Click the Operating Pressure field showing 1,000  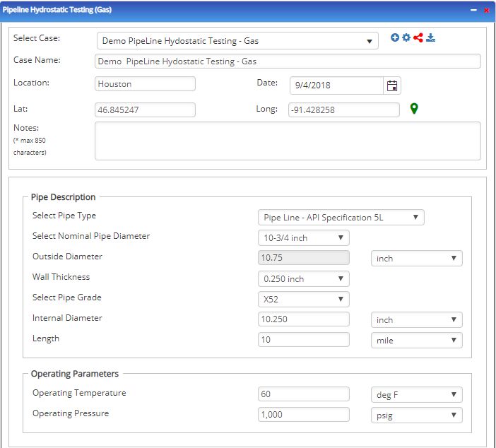pyautogui.click(x=304, y=415)
